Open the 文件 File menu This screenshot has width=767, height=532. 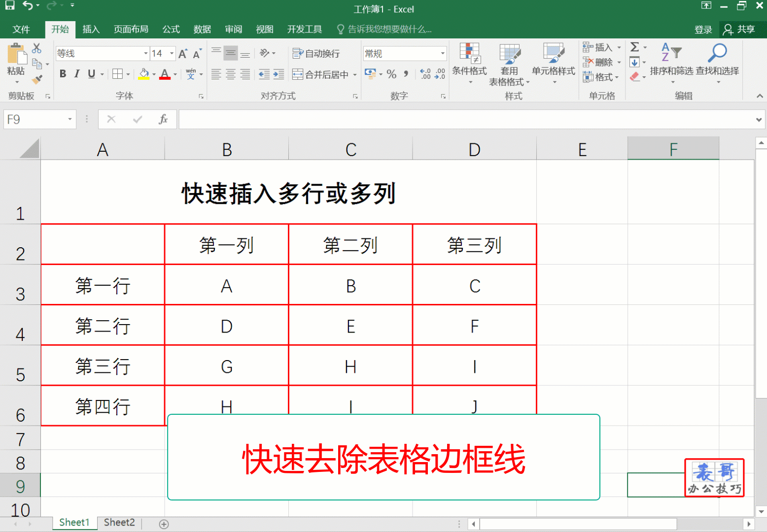click(x=21, y=29)
